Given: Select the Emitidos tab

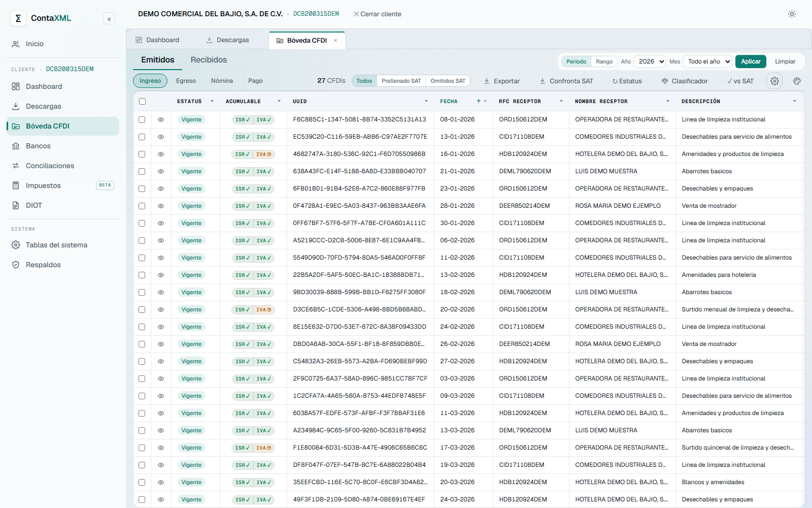Looking at the screenshot, I should [158, 60].
